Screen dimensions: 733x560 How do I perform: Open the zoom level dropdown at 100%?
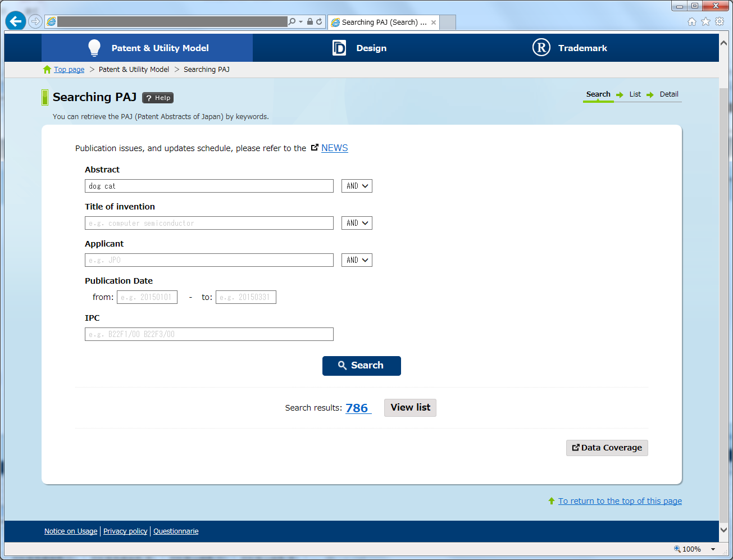713,549
